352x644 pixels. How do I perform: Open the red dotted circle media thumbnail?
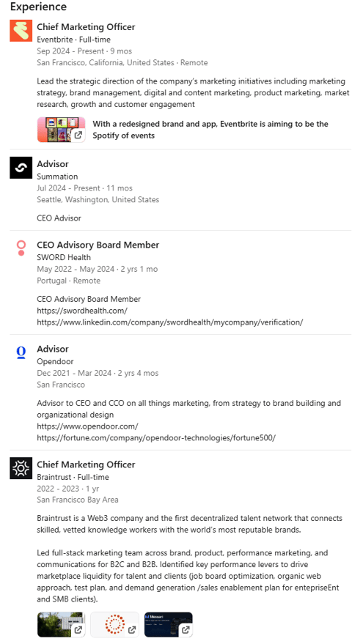114,624
